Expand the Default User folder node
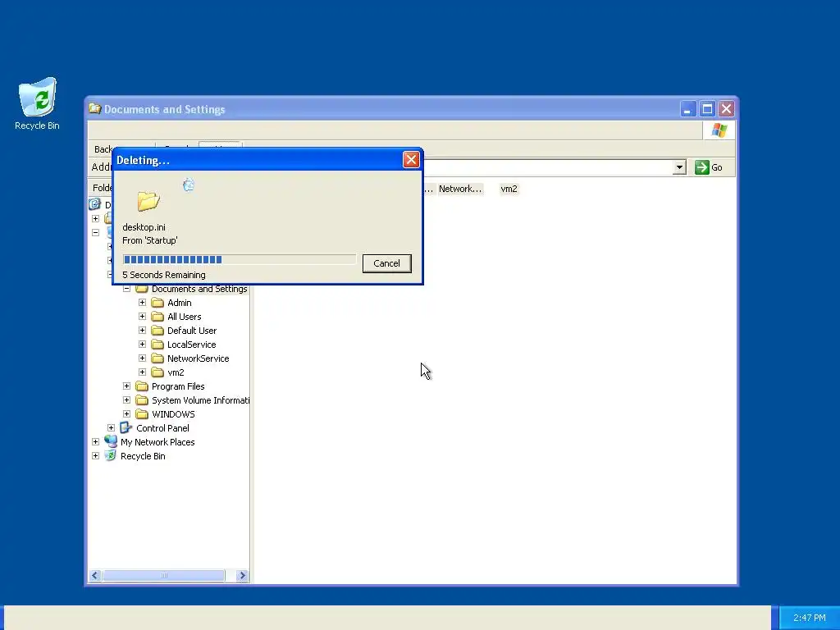This screenshot has height=630, width=840. (x=142, y=331)
